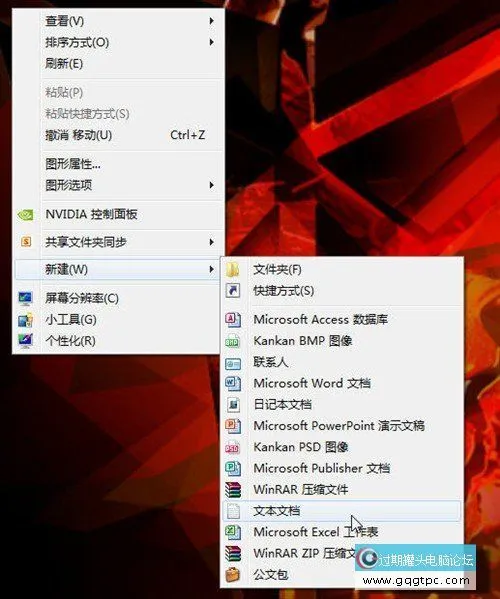The image size is (500, 599).
Task: Expand the 图形选项 submenu arrow
Action: pos(211,185)
